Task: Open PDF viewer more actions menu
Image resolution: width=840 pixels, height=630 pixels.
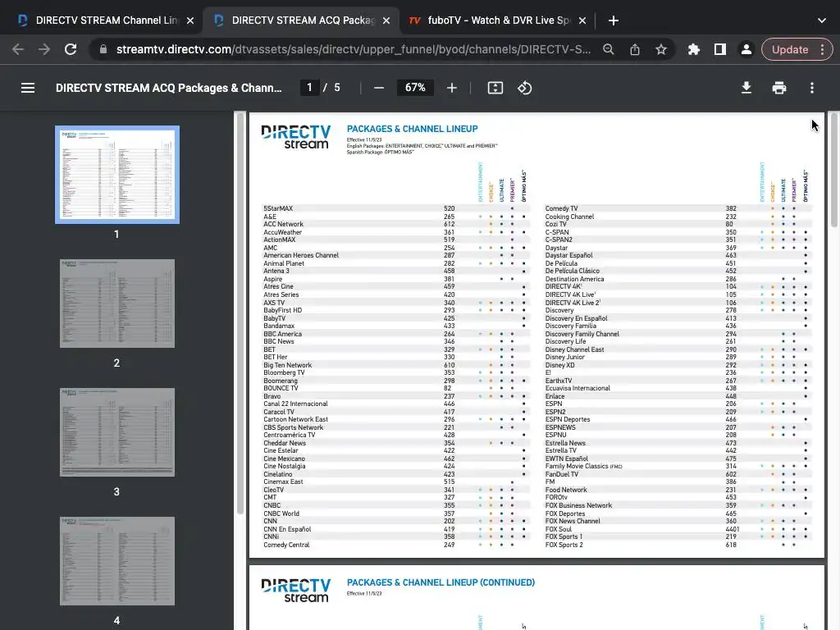Action: point(812,88)
